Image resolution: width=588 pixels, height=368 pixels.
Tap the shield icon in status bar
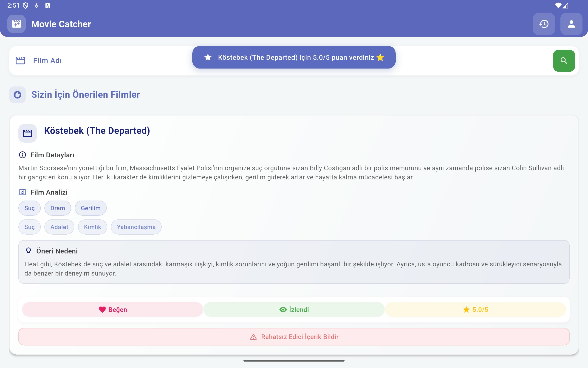(25, 5)
